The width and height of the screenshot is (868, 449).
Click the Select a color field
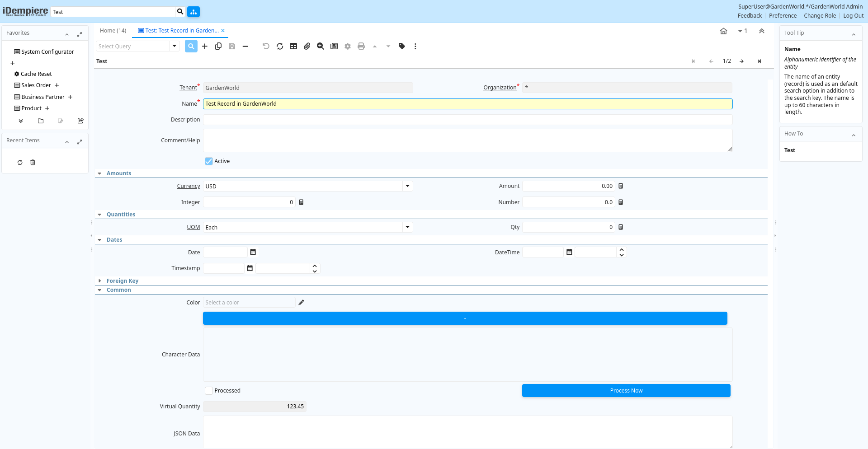coord(249,303)
